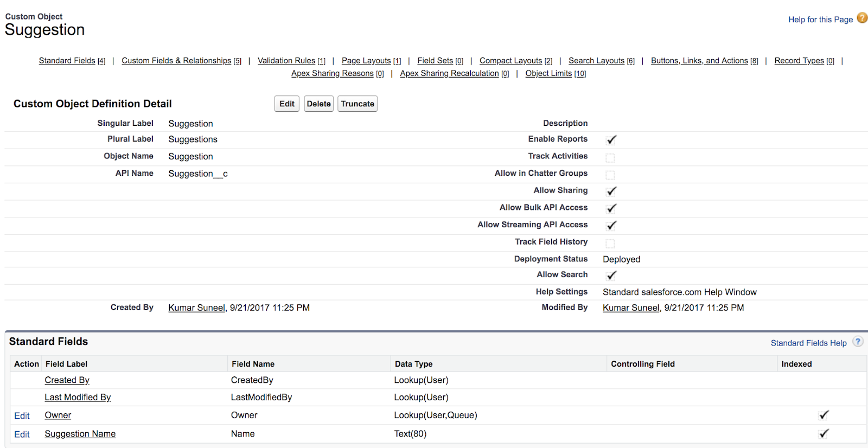
Task: Open Record Types [0] link
Action: pyautogui.click(x=805, y=61)
